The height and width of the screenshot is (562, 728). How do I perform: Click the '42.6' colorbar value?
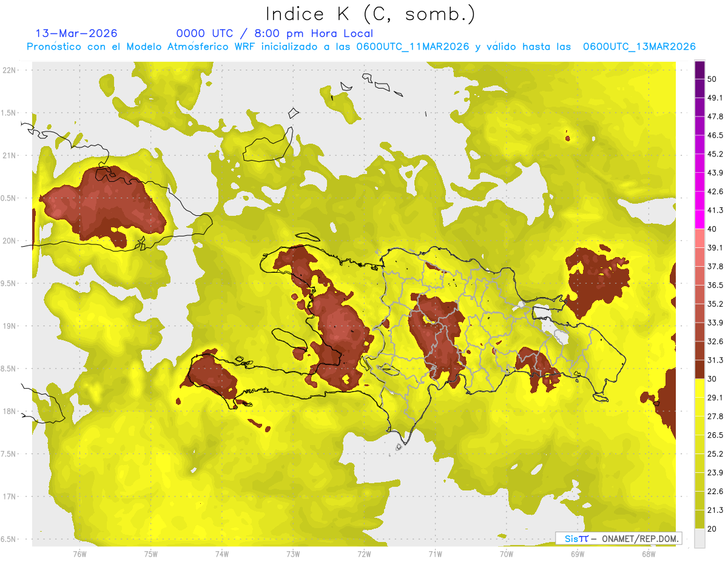click(x=715, y=191)
